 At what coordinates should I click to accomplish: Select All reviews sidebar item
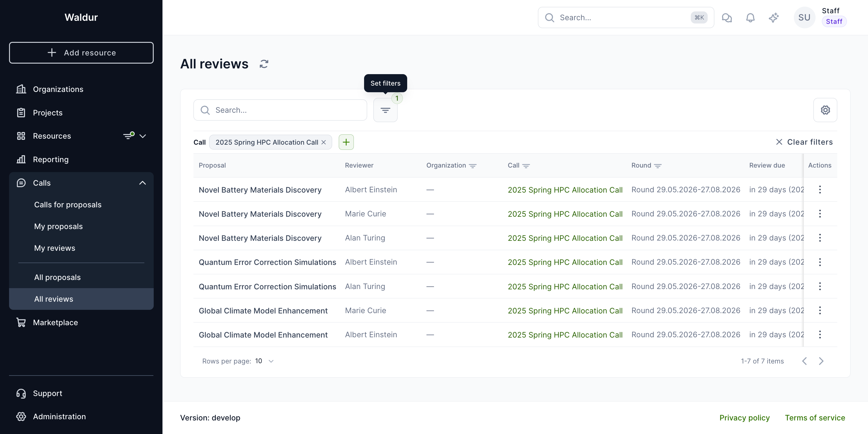coord(81,299)
